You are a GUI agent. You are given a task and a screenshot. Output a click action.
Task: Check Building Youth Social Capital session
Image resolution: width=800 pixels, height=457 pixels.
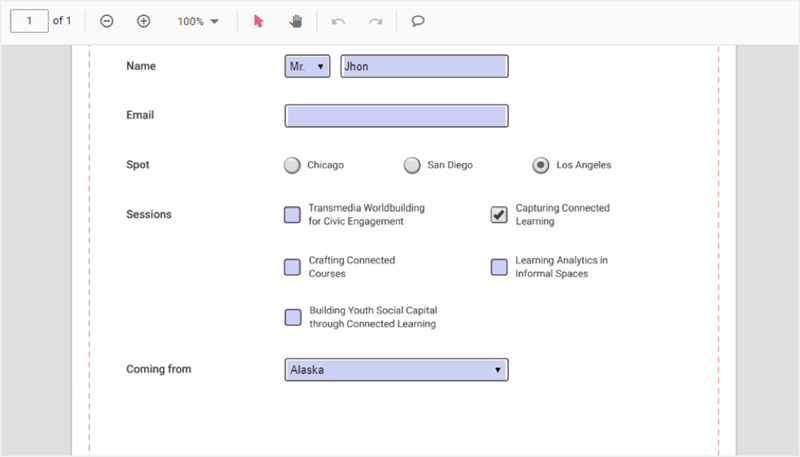point(292,317)
